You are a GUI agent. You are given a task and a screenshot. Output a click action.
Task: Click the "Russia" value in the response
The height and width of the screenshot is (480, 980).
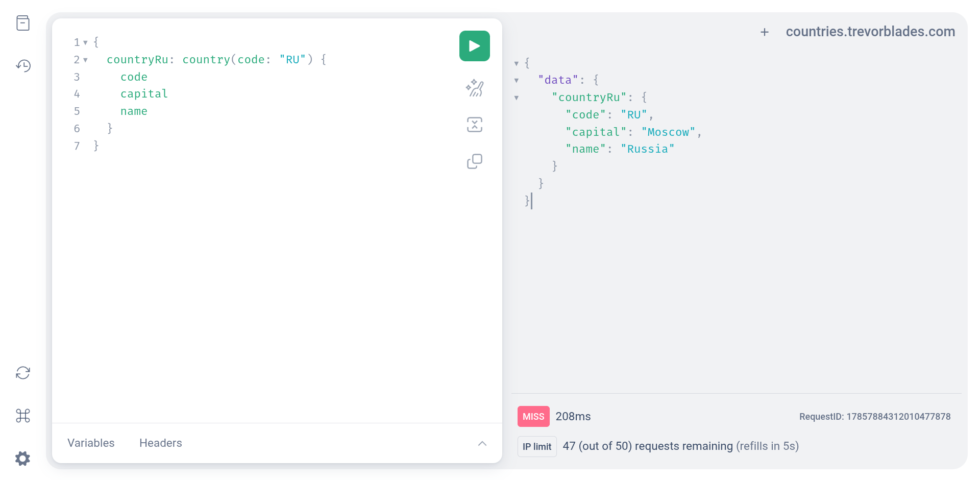648,149
